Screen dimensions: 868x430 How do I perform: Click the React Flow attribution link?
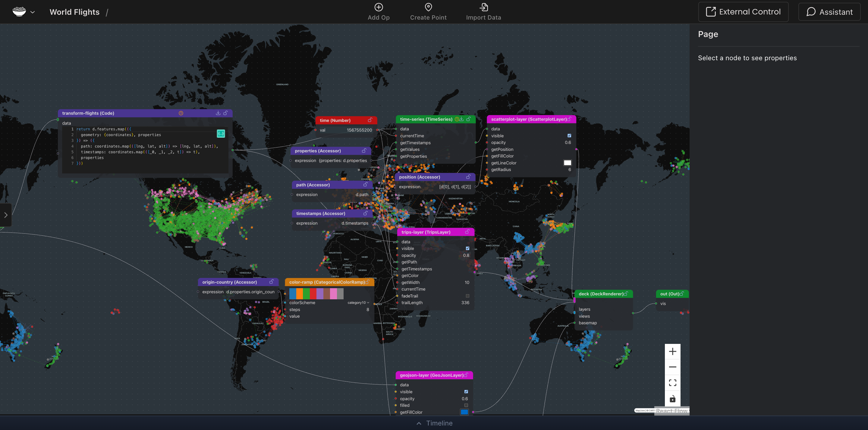[671, 411]
